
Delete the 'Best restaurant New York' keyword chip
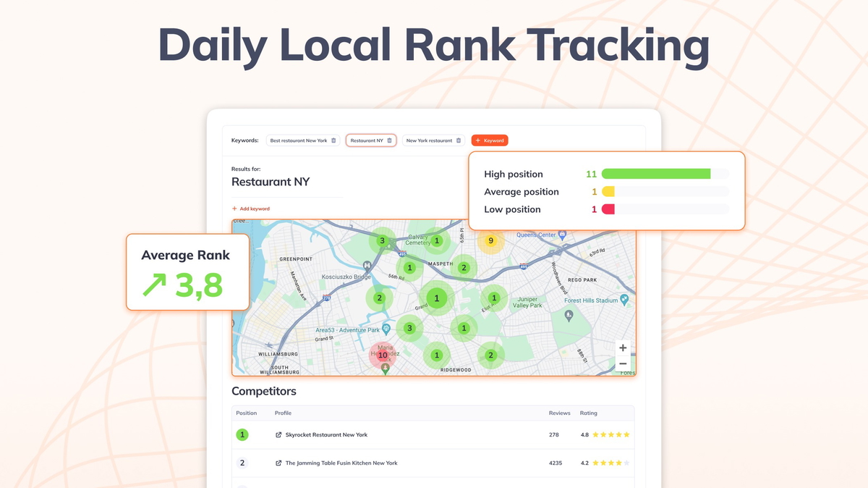pos(333,140)
